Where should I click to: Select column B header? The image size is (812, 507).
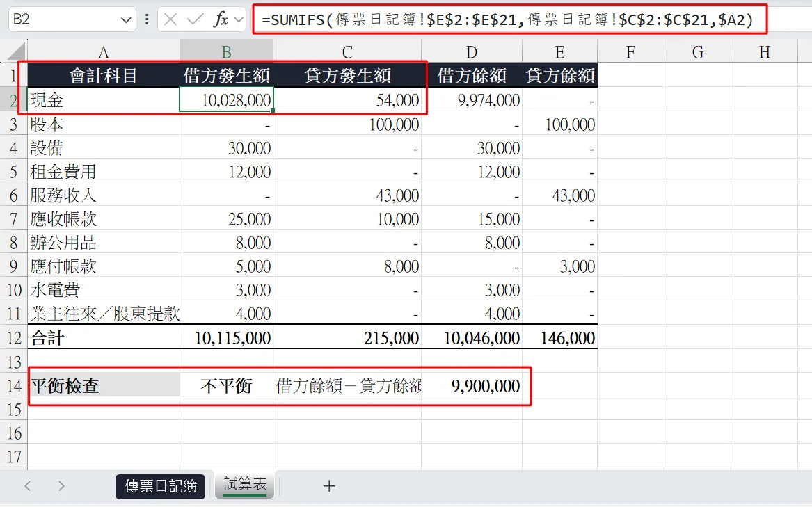tap(226, 51)
